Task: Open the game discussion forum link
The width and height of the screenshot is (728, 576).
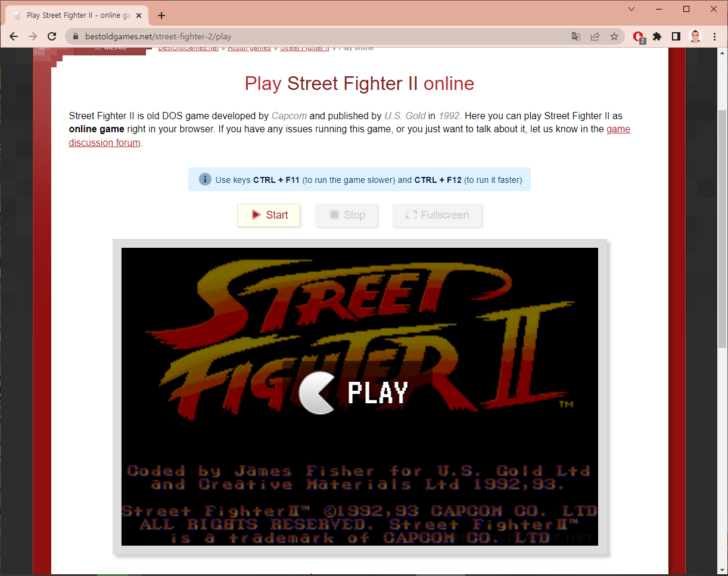Action: coord(350,136)
